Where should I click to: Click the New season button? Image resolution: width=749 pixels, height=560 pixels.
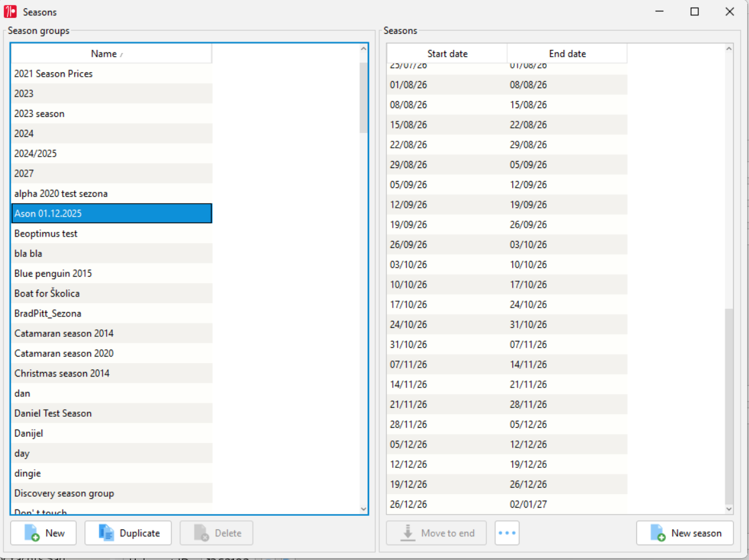[685, 533]
